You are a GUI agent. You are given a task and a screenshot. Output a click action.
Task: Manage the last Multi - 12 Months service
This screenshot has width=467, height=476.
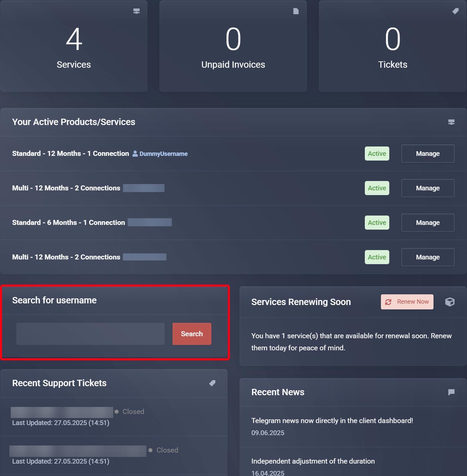point(428,257)
